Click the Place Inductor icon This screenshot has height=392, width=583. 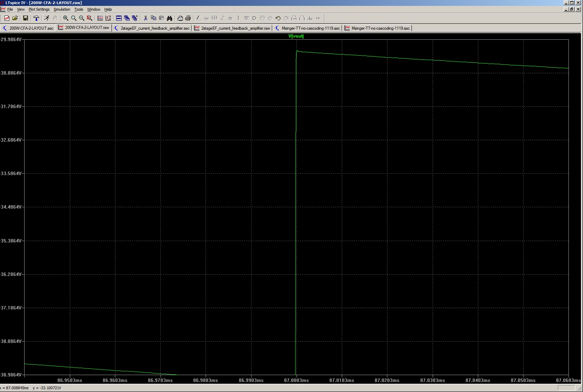(238, 18)
